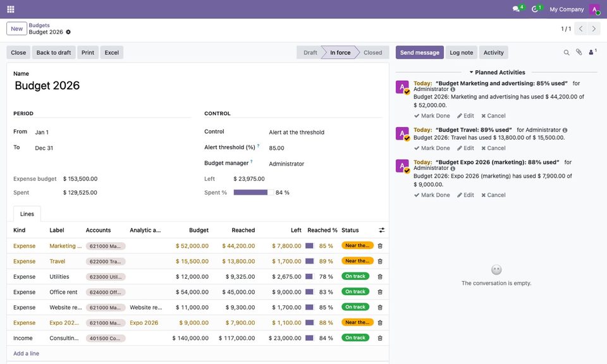Create a New budget
Screen dimensions: 607x364
pos(16,28)
